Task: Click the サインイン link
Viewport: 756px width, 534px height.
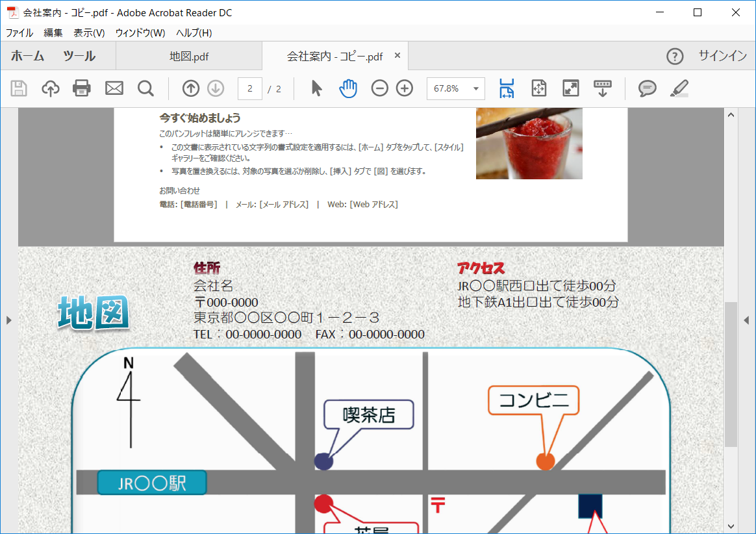Action: (722, 56)
